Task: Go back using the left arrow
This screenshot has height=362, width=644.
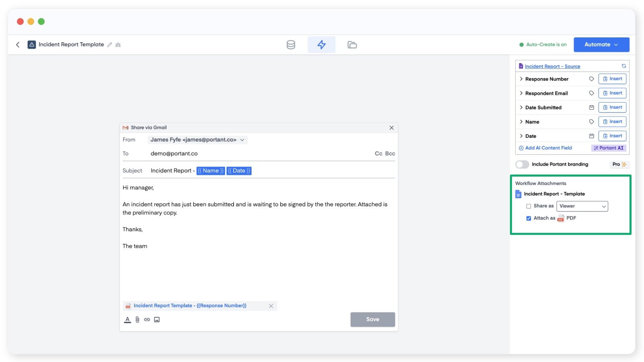Action: [x=18, y=45]
